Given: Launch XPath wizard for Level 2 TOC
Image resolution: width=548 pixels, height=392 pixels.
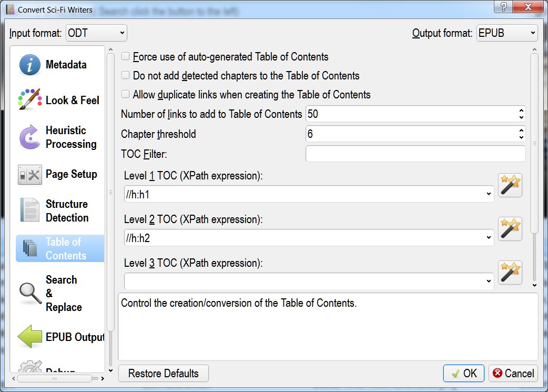Looking at the screenshot, I should pyautogui.click(x=510, y=229).
